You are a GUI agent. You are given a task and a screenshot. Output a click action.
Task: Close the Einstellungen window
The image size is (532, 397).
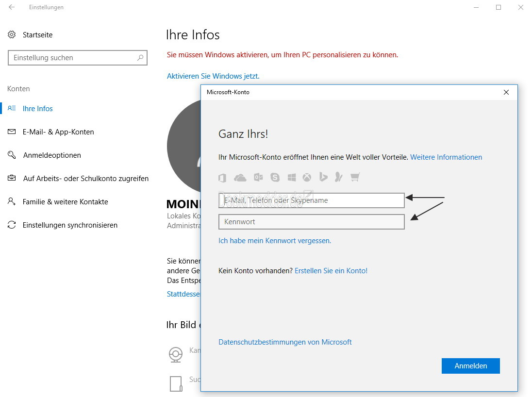(x=521, y=7)
